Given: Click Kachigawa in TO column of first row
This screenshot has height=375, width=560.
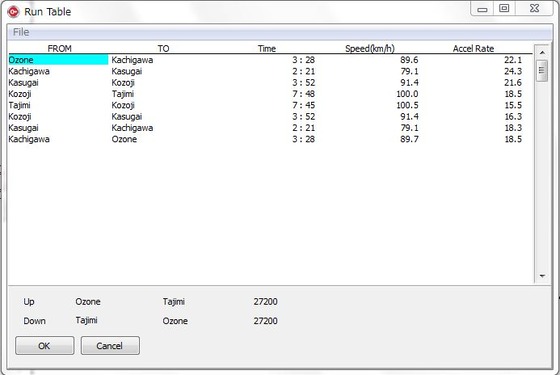Looking at the screenshot, I should 132,60.
